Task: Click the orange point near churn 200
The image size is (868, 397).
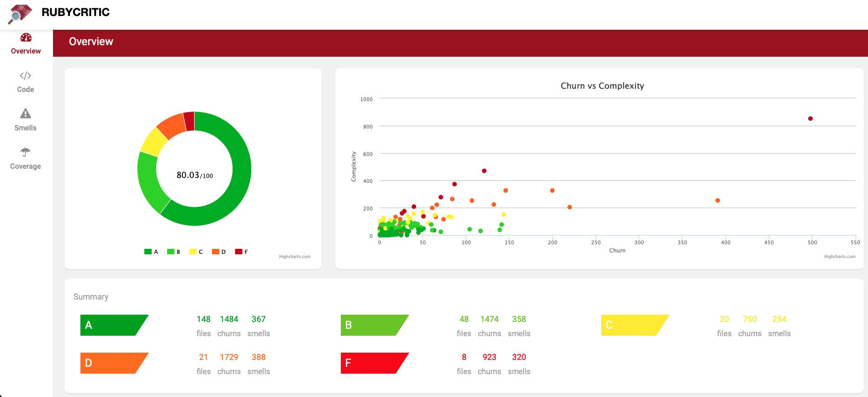Action: [552, 190]
